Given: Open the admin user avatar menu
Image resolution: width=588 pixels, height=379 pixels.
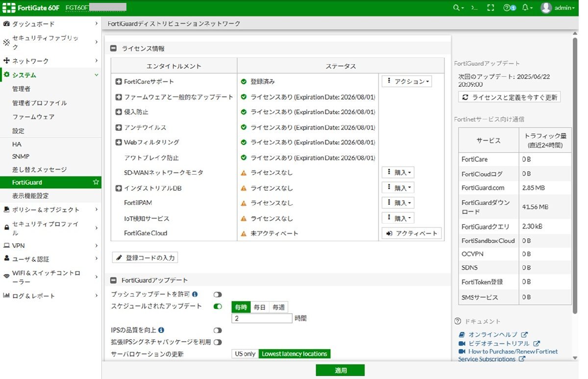Looking at the screenshot, I should click(558, 8).
